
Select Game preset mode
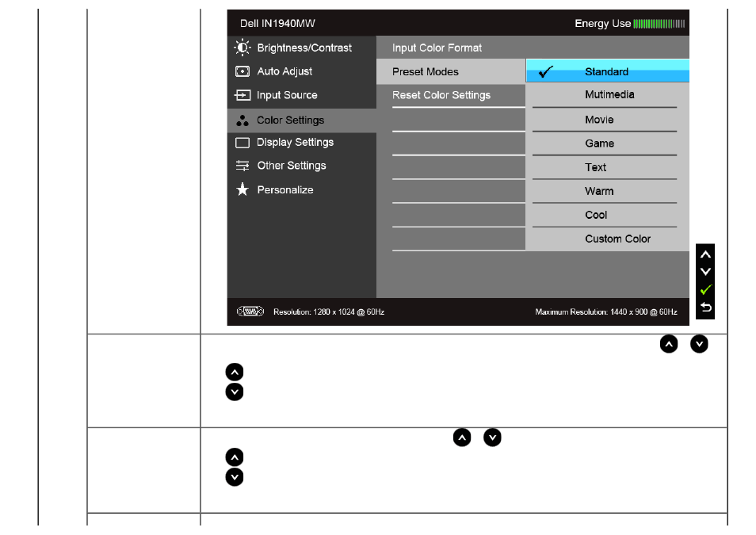tap(608, 143)
